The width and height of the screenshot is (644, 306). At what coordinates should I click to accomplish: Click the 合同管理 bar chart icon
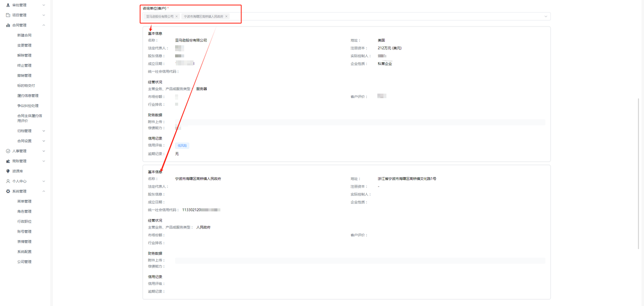[x=8, y=25]
